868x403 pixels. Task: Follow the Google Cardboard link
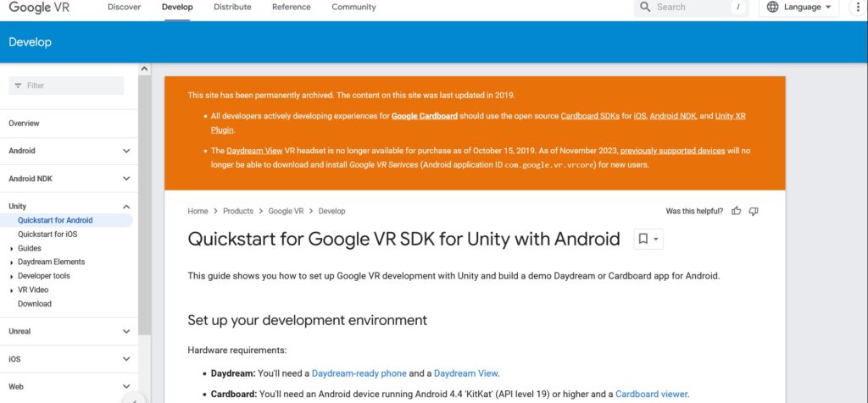(x=425, y=116)
